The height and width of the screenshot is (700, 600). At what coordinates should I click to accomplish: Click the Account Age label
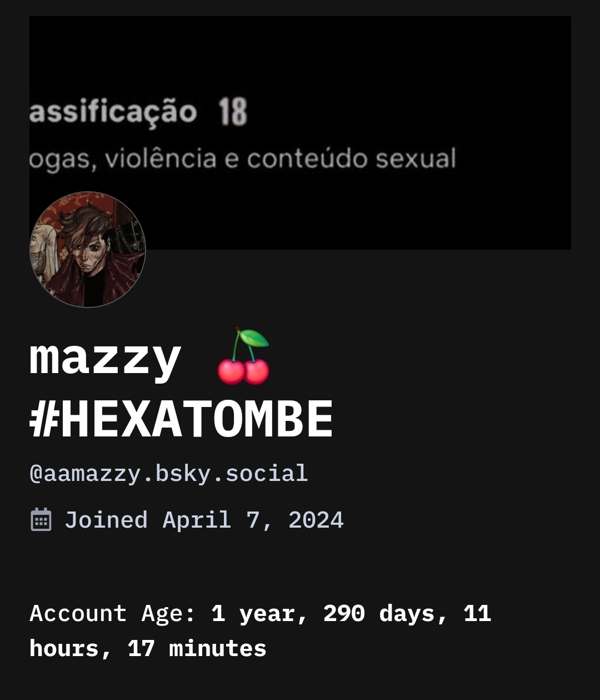[112, 614]
